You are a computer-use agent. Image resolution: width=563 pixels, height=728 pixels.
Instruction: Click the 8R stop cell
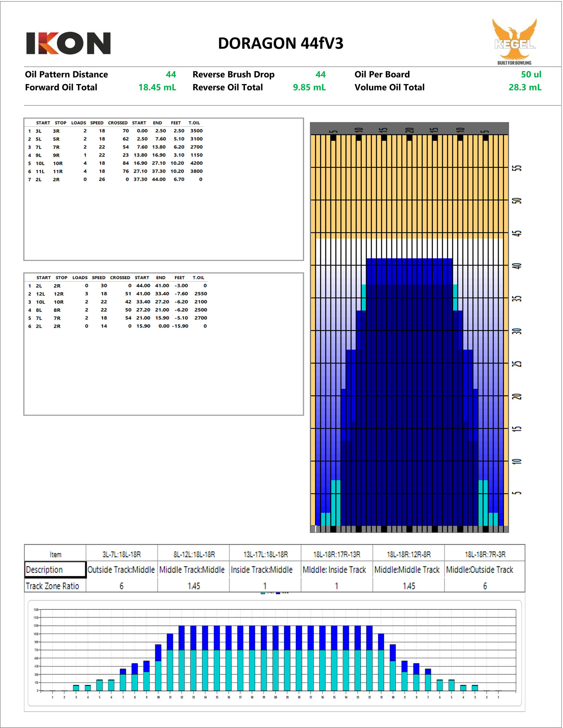(x=57, y=310)
